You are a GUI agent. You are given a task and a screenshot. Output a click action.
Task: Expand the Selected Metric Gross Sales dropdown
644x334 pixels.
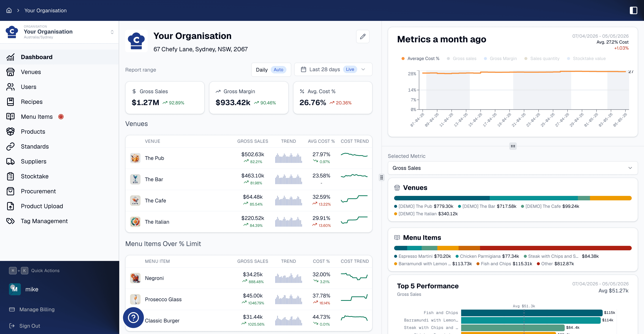(x=512, y=168)
